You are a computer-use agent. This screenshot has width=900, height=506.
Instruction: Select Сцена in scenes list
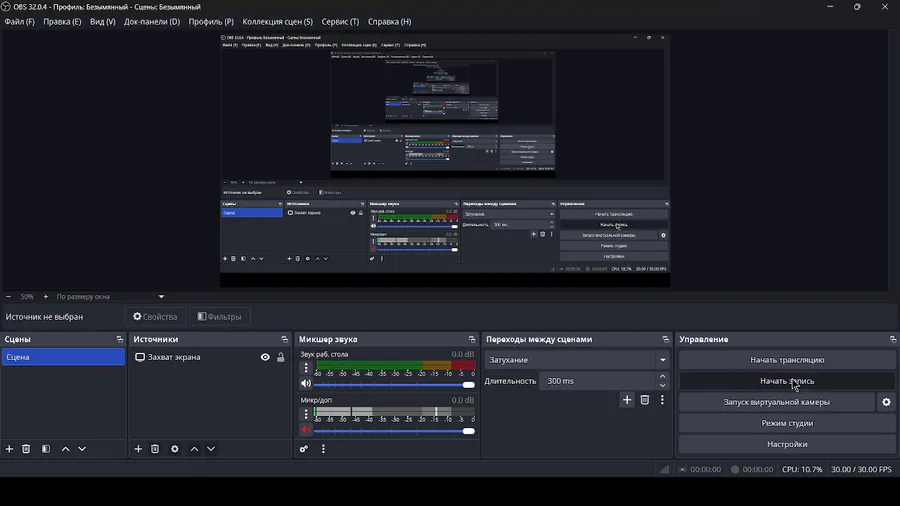63,357
